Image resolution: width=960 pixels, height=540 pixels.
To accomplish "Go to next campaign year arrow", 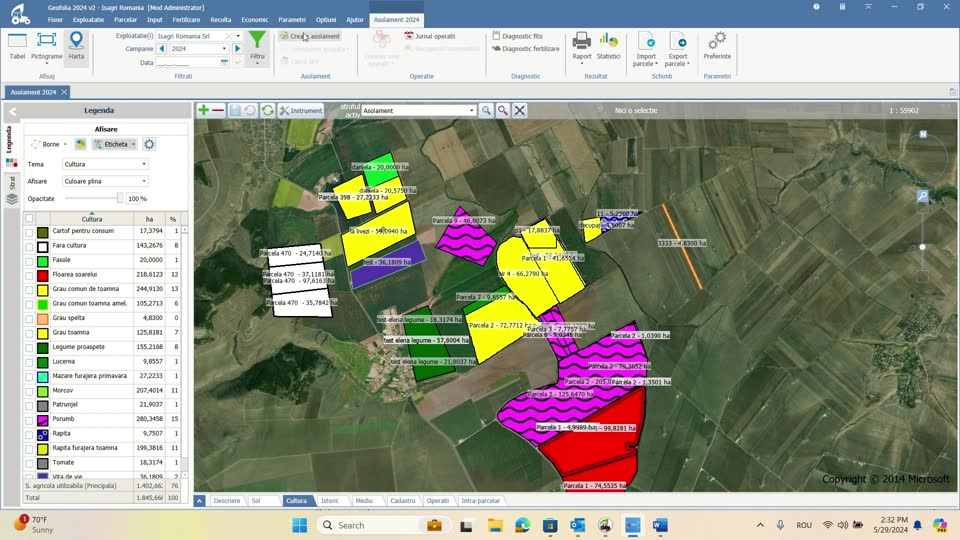I will point(238,48).
